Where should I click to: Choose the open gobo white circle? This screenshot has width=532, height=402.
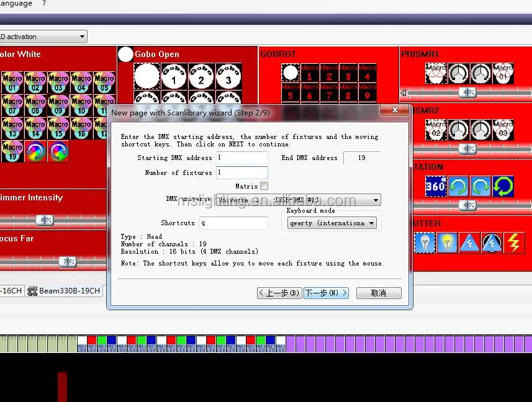pos(147,77)
